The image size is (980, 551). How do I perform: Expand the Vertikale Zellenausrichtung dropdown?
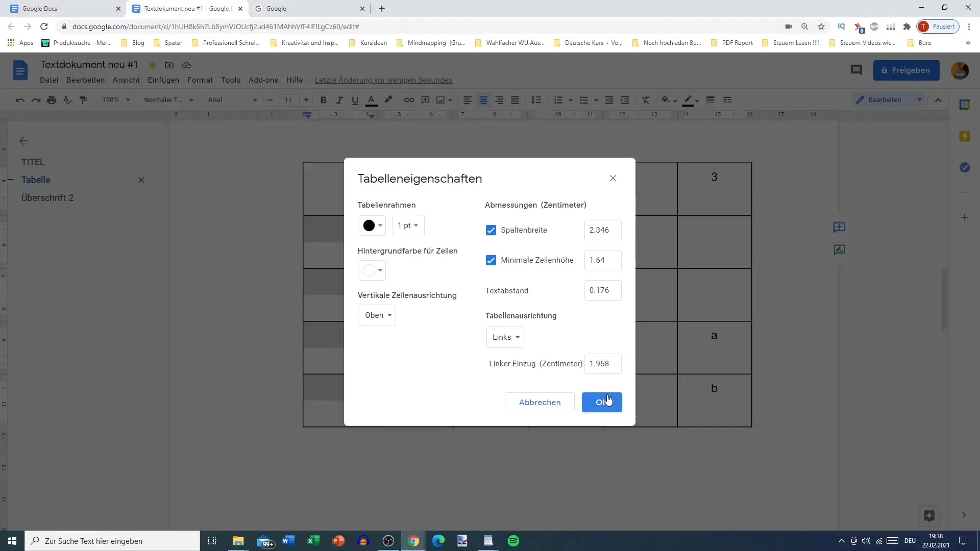[x=377, y=315]
